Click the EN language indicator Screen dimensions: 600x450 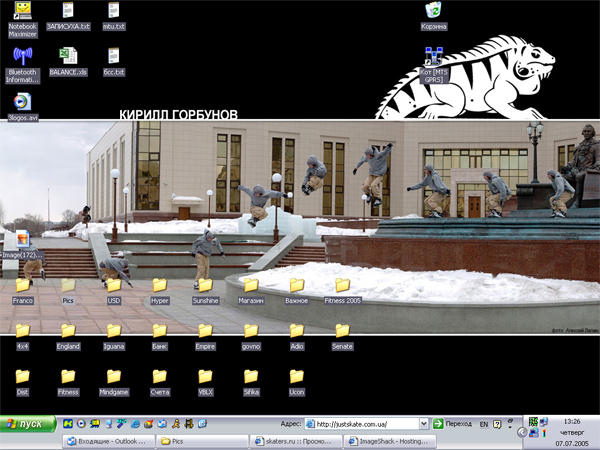483,424
